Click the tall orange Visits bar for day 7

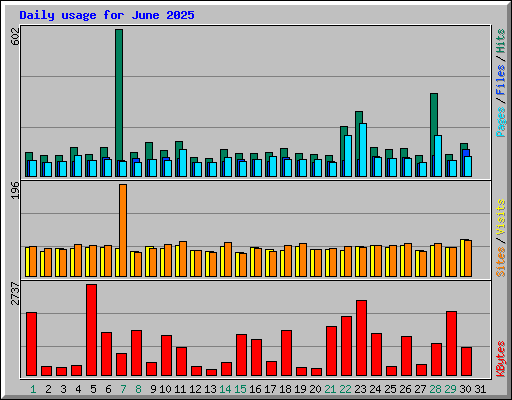(x=123, y=230)
